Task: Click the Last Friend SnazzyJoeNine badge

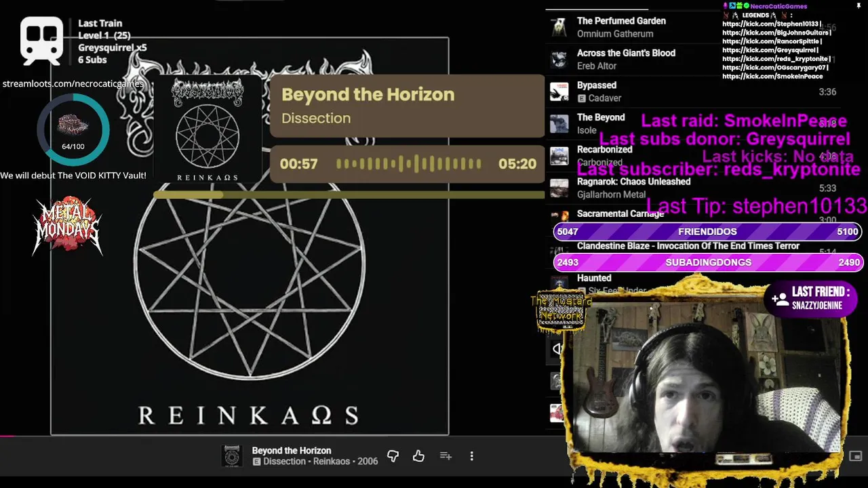Action: pos(812,298)
